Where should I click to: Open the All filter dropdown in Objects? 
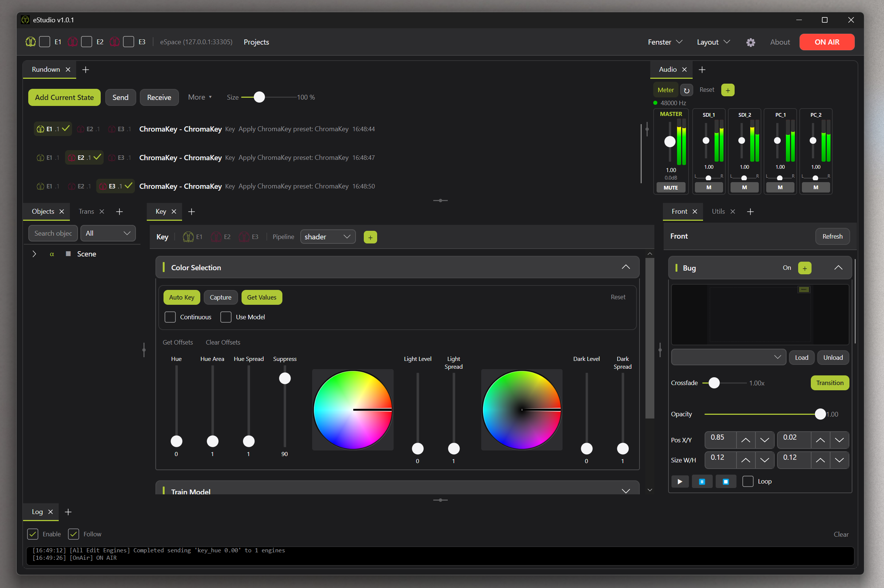tap(108, 233)
